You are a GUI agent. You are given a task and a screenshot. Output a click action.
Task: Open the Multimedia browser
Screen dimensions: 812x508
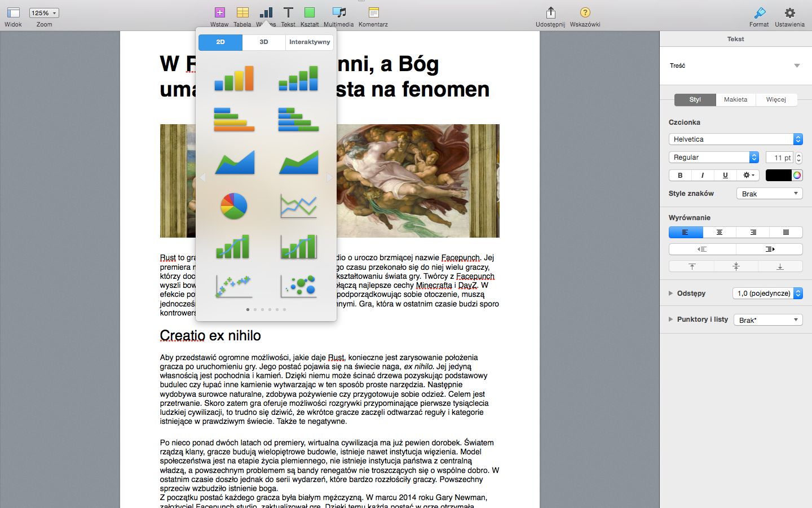pos(339,12)
